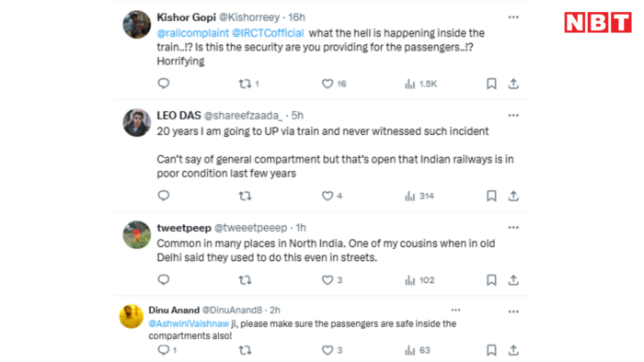This screenshot has height=362, width=644.
Task: Retweet tweetpeep's tweet
Action: pyautogui.click(x=246, y=280)
